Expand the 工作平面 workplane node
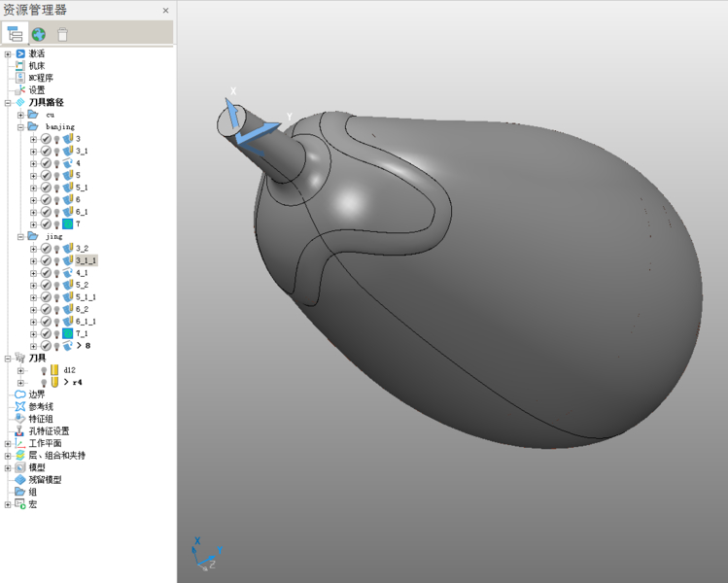 (8, 443)
